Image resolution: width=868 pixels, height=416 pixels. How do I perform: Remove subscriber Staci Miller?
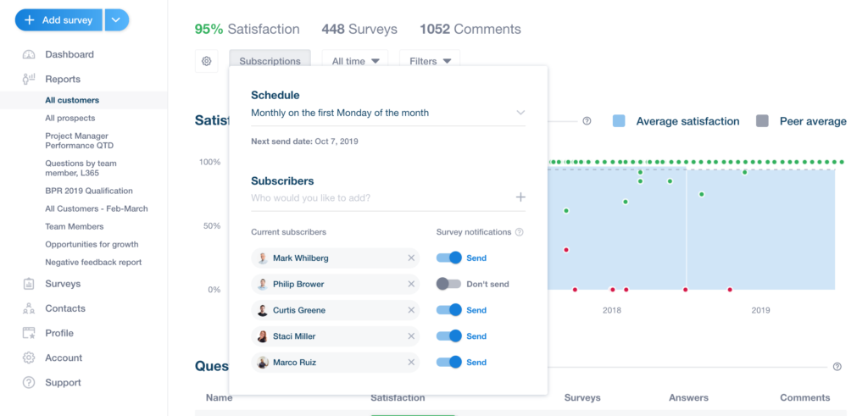pos(411,336)
